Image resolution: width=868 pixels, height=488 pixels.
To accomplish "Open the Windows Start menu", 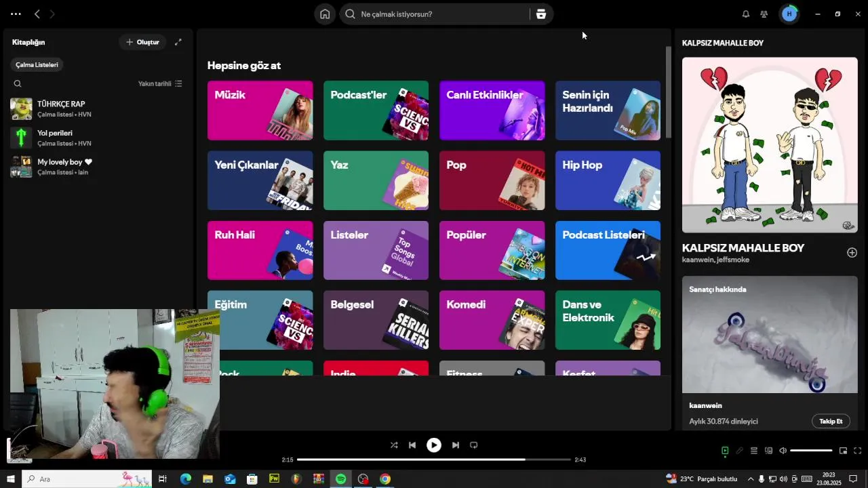I will (x=10, y=479).
